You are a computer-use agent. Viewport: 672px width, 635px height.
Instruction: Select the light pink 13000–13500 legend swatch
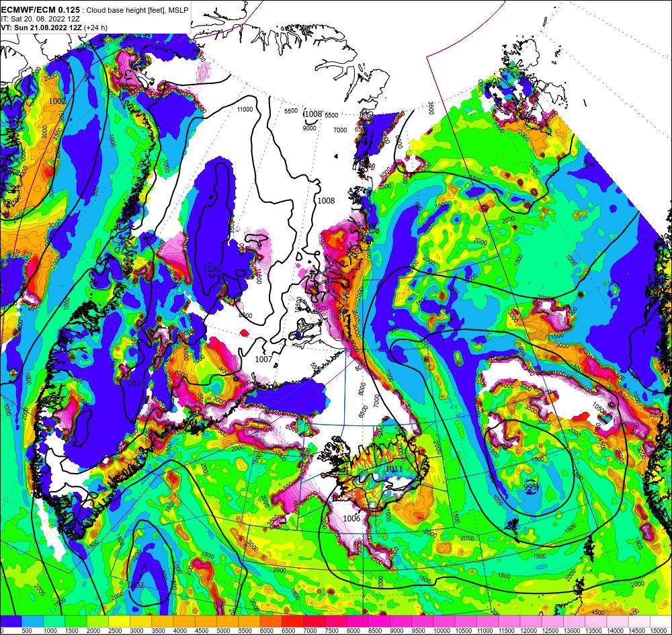(575, 622)
